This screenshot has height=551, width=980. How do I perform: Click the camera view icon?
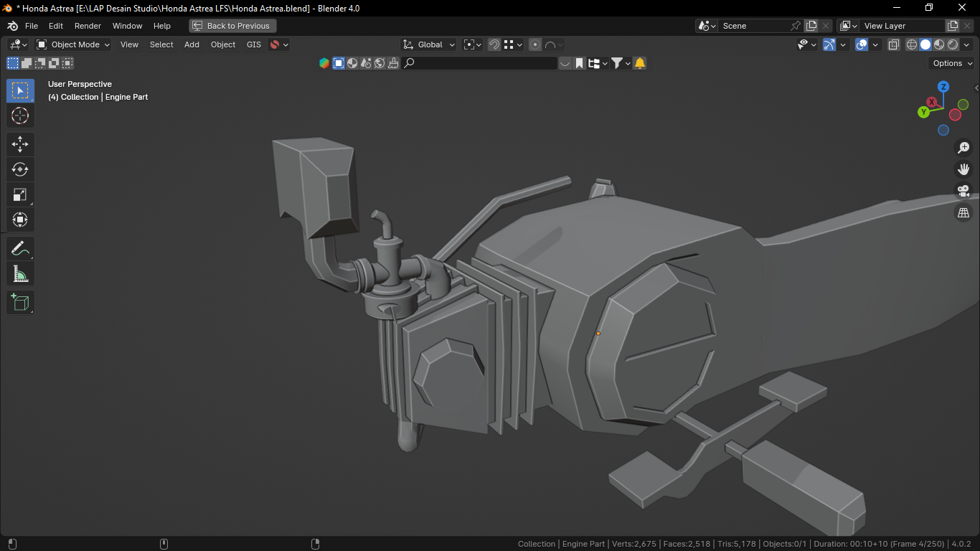point(963,191)
